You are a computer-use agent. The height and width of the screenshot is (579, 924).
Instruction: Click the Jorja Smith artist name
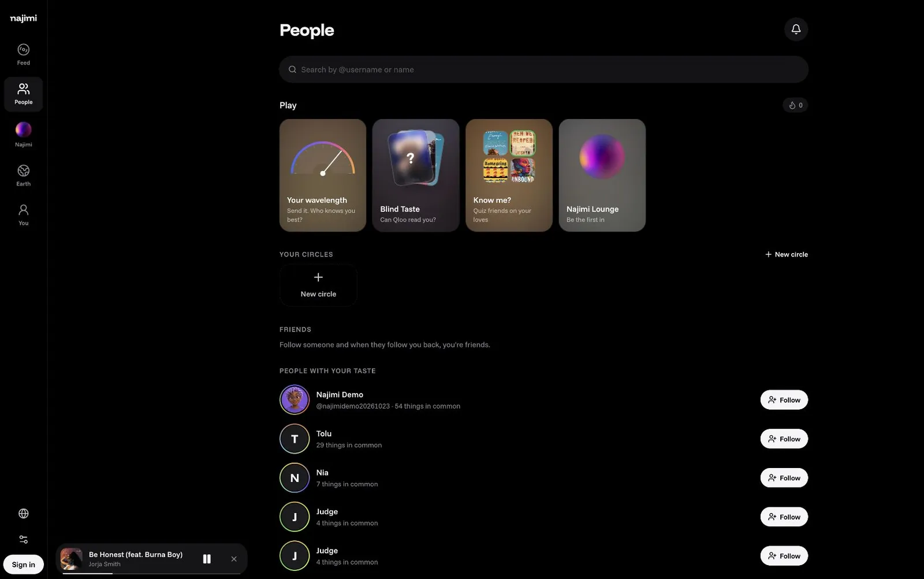(105, 564)
